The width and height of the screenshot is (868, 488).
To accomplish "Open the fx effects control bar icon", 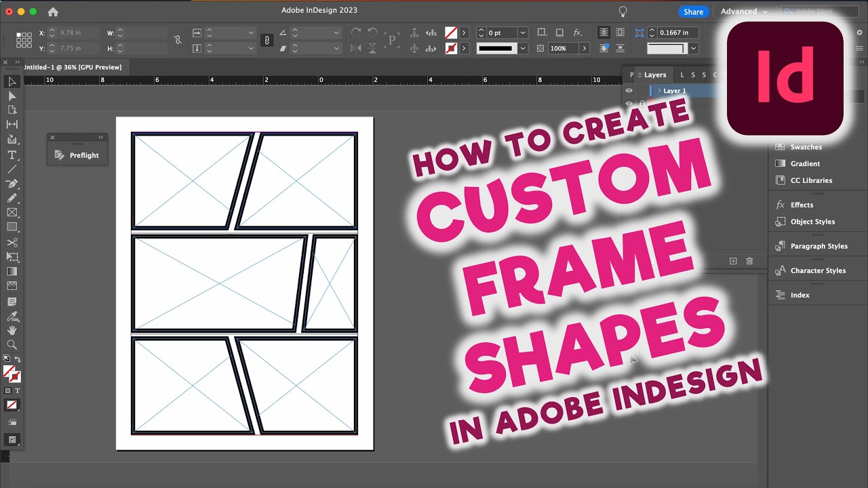I will point(578,33).
